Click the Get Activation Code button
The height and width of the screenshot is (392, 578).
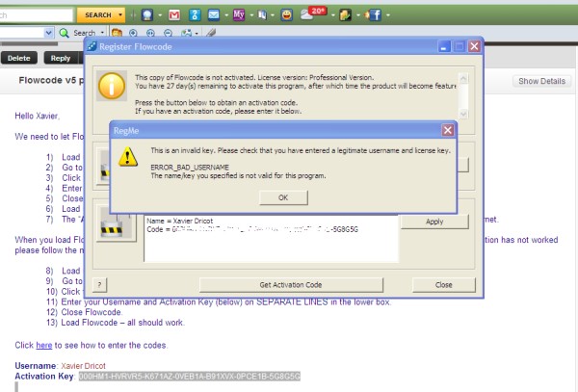click(291, 285)
